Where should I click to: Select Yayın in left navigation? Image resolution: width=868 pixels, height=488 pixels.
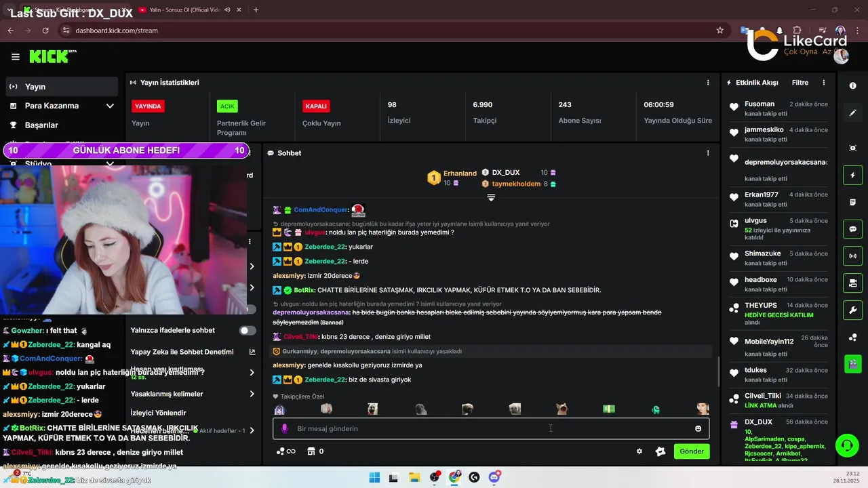(62, 87)
